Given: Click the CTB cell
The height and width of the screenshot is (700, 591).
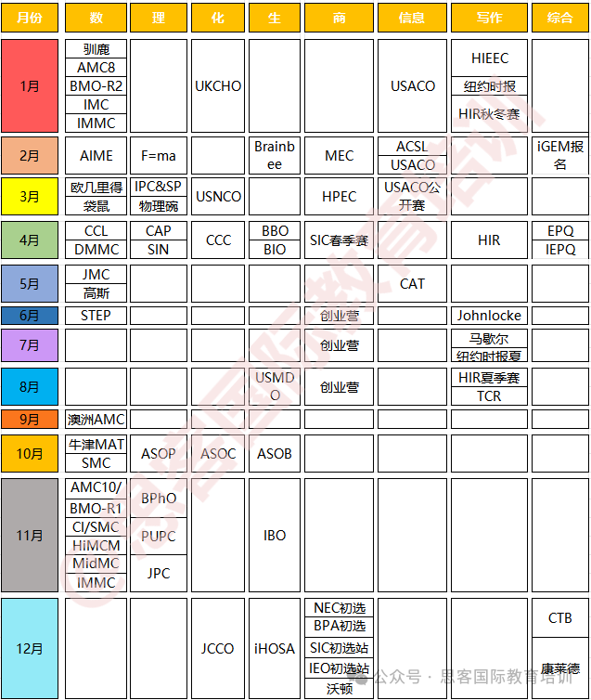Looking at the screenshot, I should click(560, 618).
